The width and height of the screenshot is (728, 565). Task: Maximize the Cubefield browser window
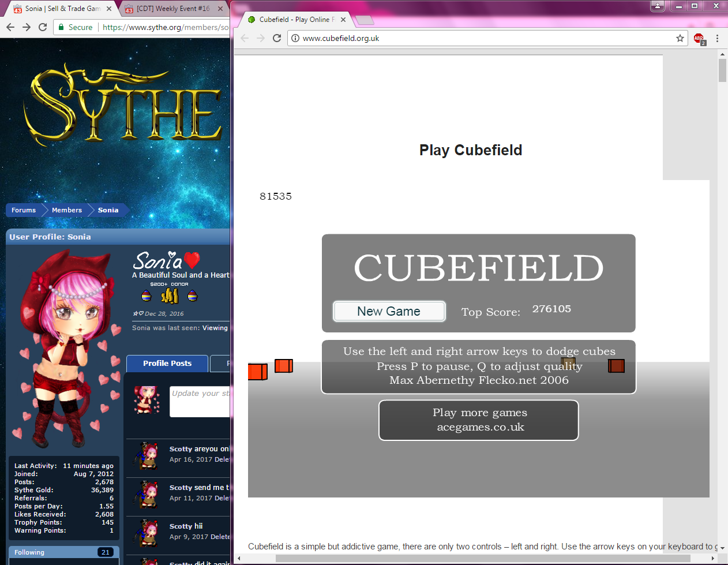coord(695,6)
